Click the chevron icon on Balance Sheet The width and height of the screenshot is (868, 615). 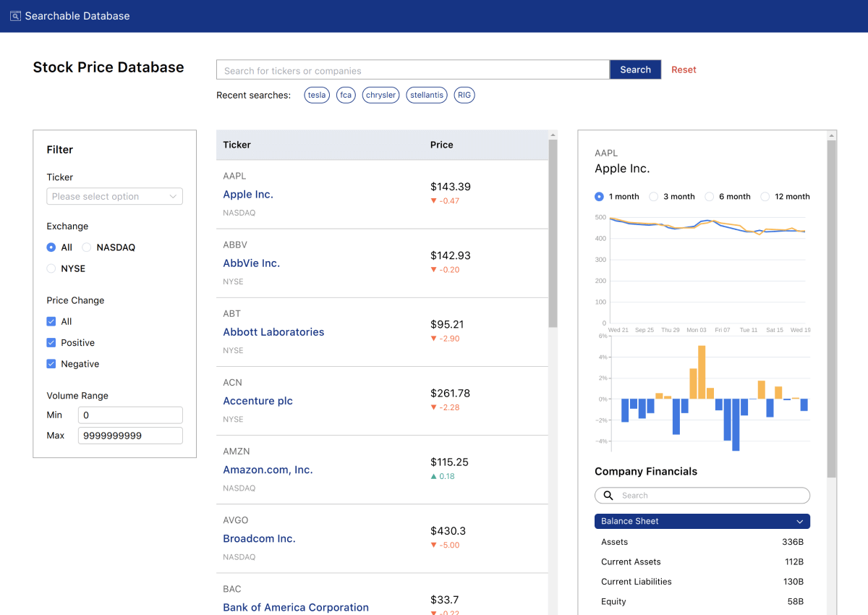click(x=799, y=522)
